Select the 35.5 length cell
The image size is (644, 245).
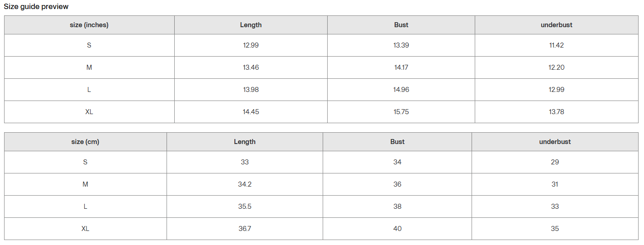coord(245,207)
